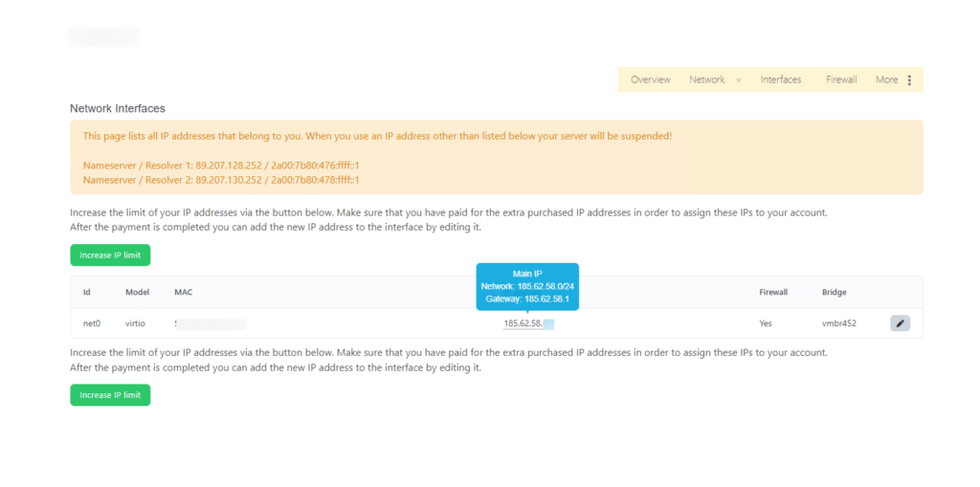
Task: Select the vmbr452 bridge value
Action: (838, 323)
